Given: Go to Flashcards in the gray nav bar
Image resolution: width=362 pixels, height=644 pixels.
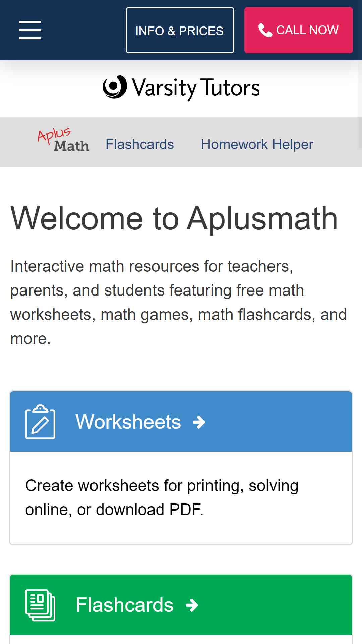Looking at the screenshot, I should click(x=140, y=144).
